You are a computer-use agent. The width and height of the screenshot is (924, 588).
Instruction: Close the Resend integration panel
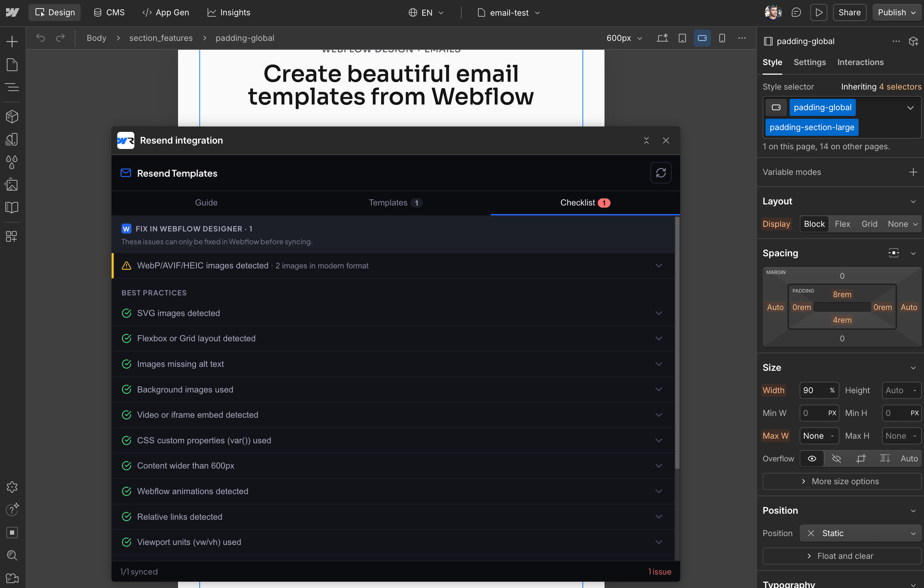coord(666,140)
